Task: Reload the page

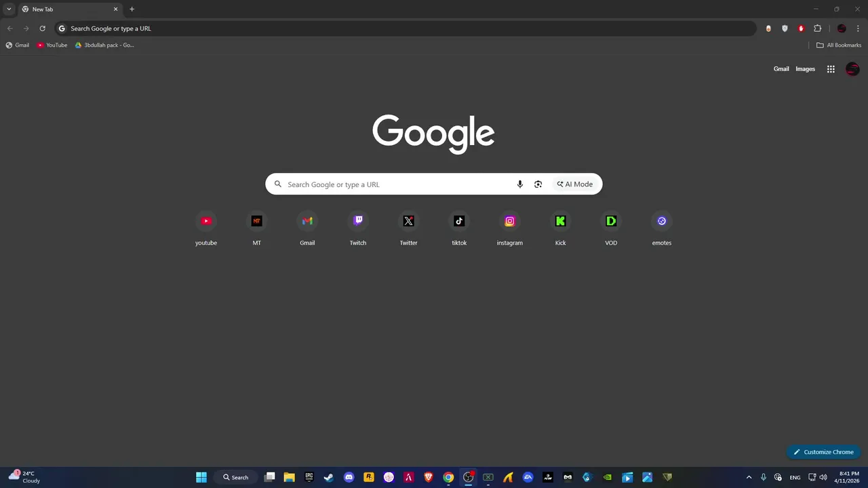Action: 42,28
